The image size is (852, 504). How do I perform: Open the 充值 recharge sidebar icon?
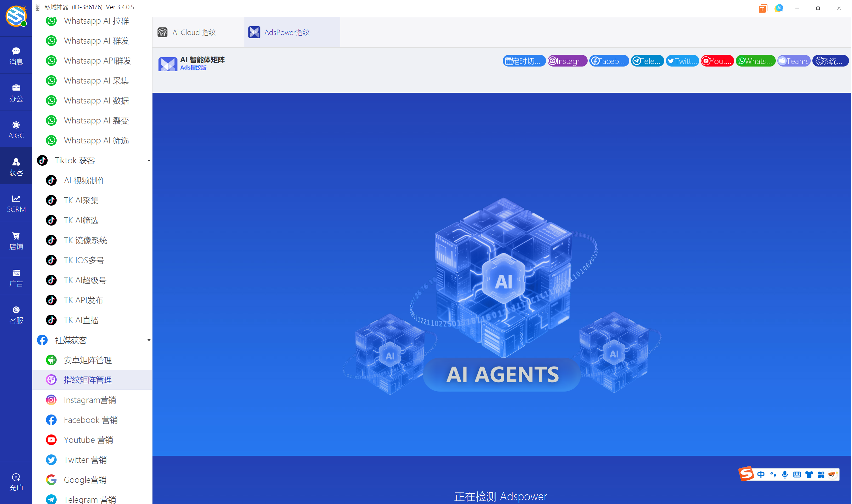click(x=16, y=482)
